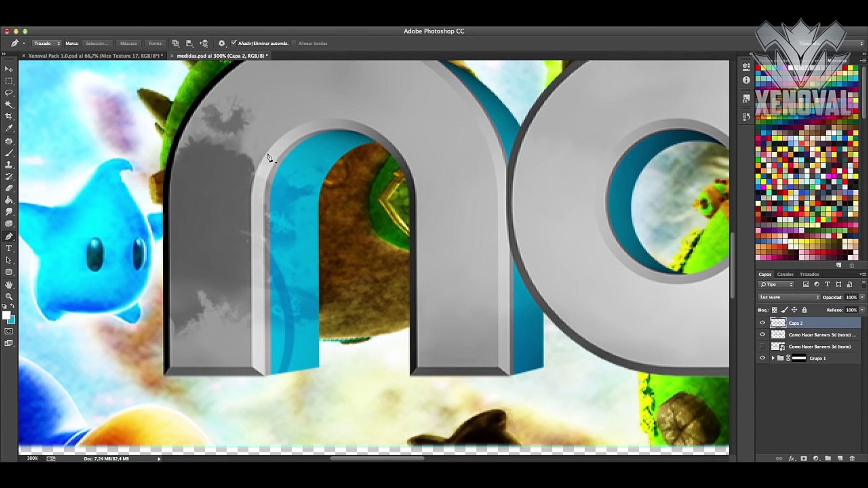Select the Crop tool
This screenshot has height=488, width=868.
pyautogui.click(x=9, y=116)
